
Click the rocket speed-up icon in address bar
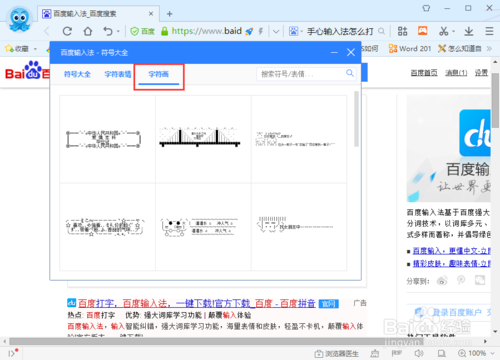pos(249,31)
